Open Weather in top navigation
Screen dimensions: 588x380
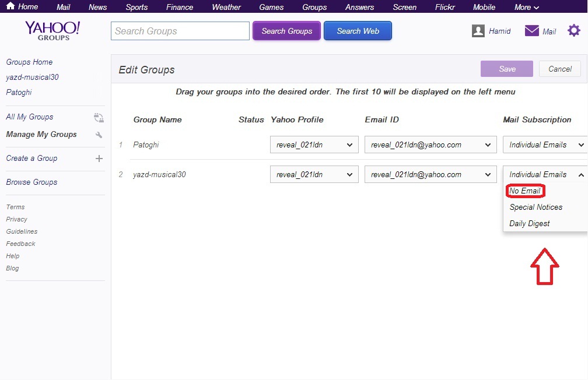tap(226, 7)
